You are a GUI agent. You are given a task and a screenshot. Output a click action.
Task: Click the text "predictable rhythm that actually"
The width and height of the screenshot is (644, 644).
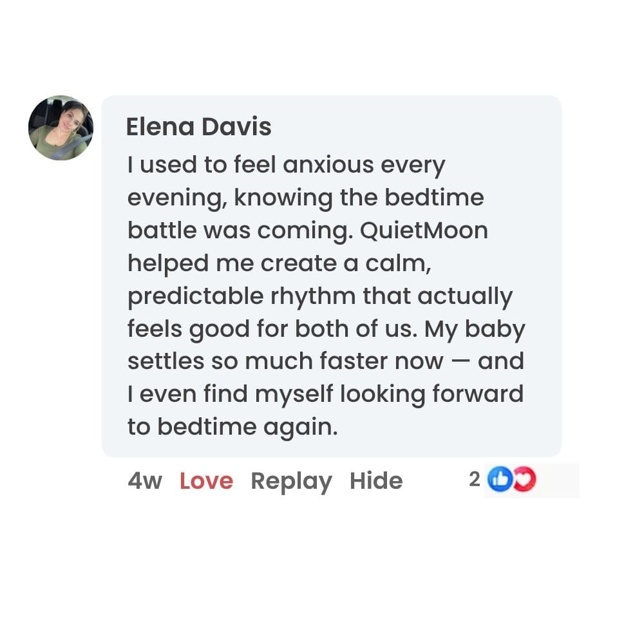click(320, 296)
